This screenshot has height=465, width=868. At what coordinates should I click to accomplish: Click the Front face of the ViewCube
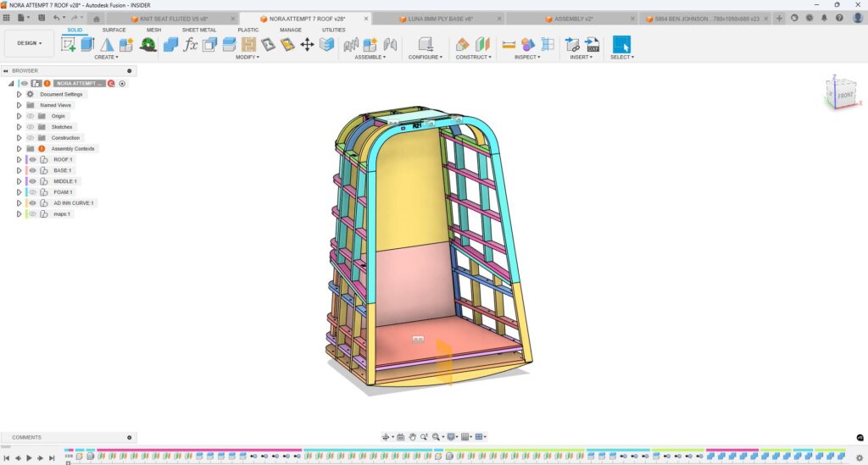coord(844,96)
